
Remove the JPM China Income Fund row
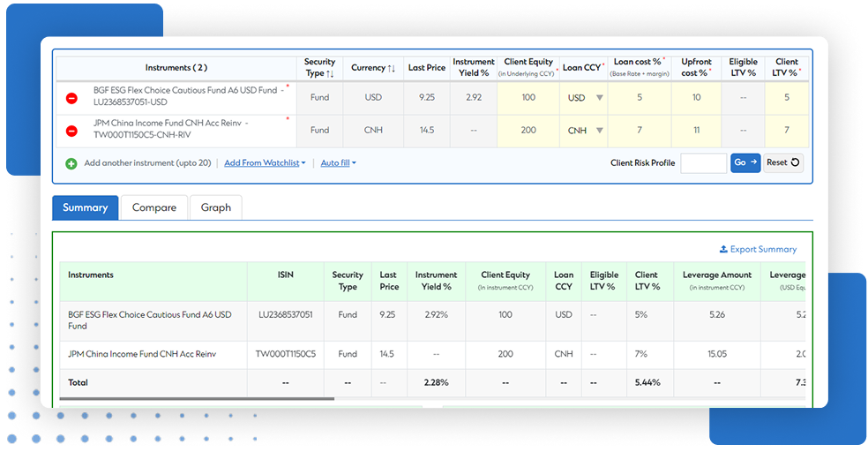[71, 131]
